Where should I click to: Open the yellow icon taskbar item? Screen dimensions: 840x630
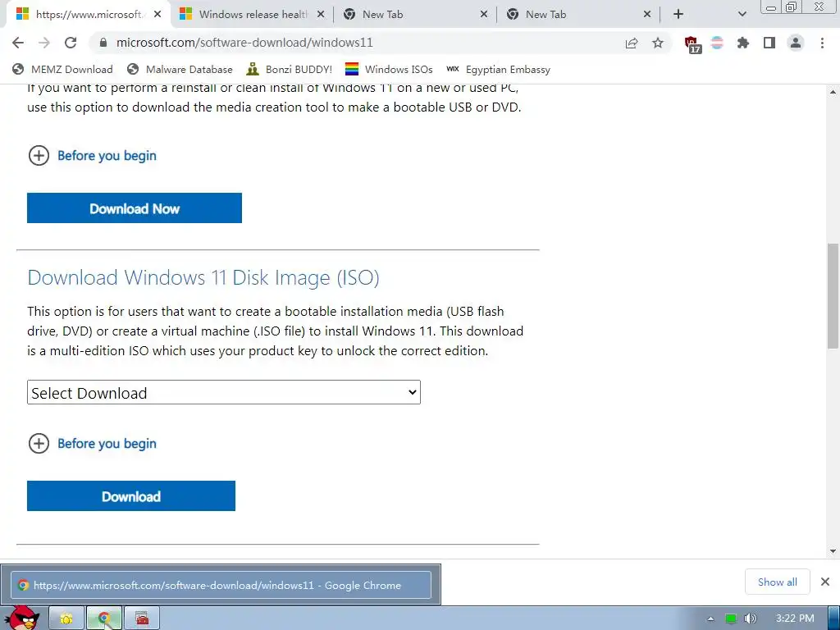tap(66, 619)
